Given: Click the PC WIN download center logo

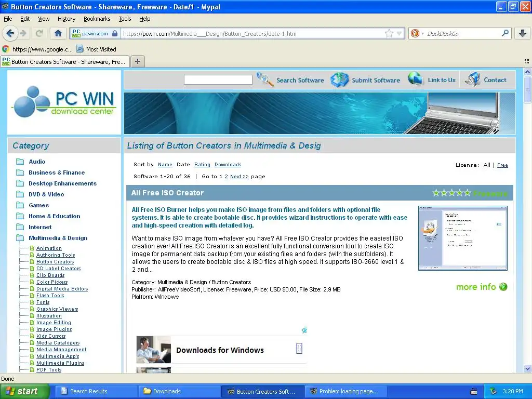Looking at the screenshot, I should [64, 102].
